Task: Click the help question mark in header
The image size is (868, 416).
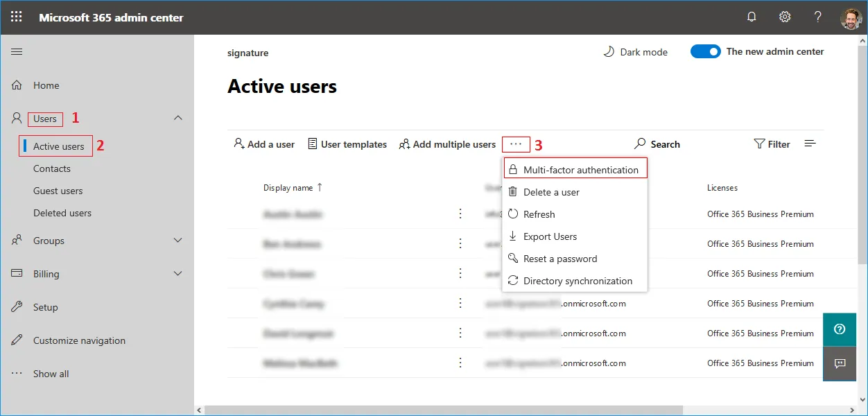Action: (x=818, y=17)
